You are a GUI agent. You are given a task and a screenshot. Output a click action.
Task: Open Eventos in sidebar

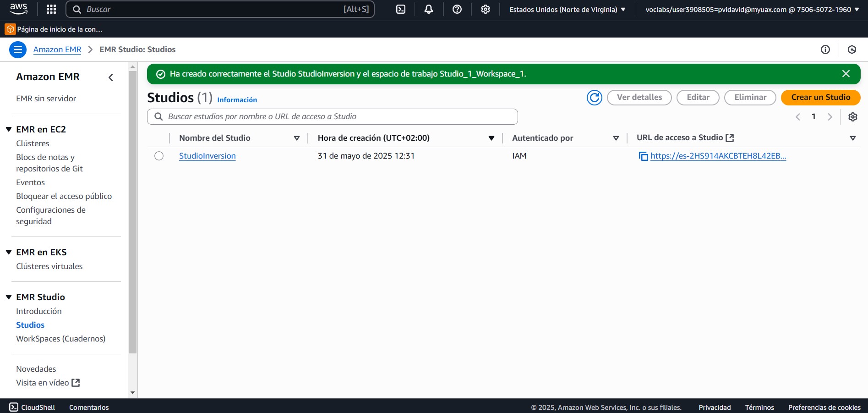30,182
